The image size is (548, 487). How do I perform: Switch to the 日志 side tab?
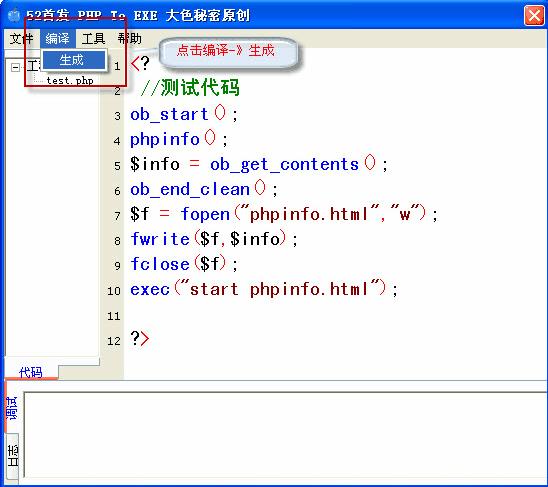click(13, 456)
